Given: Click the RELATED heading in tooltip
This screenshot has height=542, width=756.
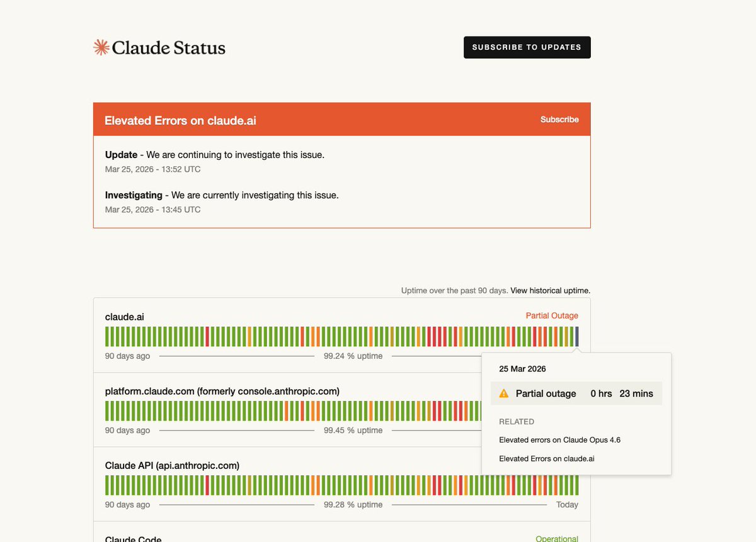Looking at the screenshot, I should (517, 422).
